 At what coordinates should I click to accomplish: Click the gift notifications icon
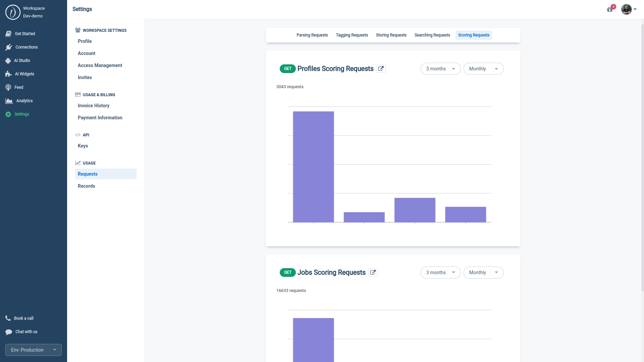610,9
